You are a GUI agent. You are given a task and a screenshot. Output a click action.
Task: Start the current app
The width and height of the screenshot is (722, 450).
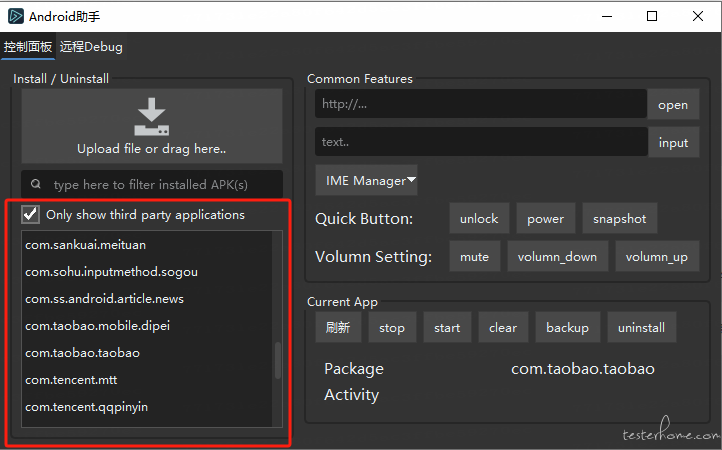pyautogui.click(x=447, y=327)
